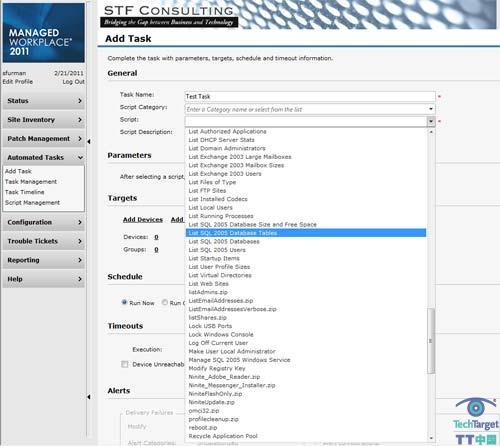Open the Devices count link
The height and width of the screenshot is (446, 500).
(x=156, y=237)
